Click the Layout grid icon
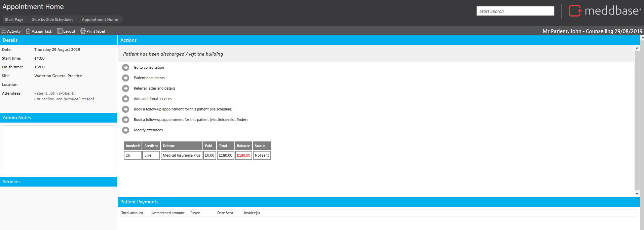Viewport: 644px width, 230px height. 60,31
